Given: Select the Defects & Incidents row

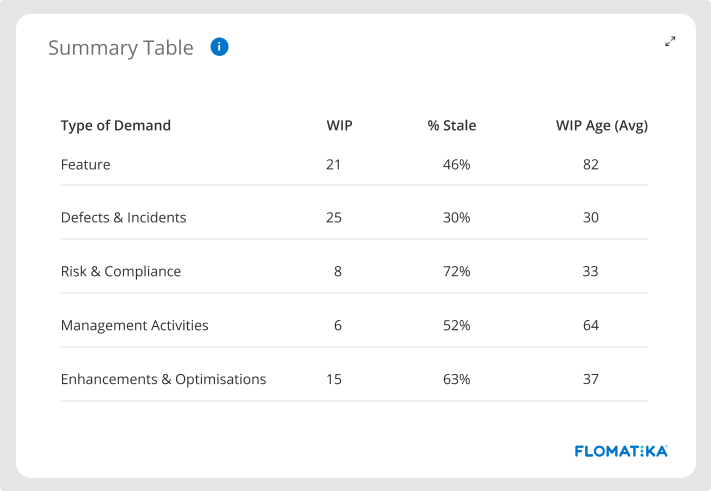Looking at the screenshot, I should click(x=124, y=218).
